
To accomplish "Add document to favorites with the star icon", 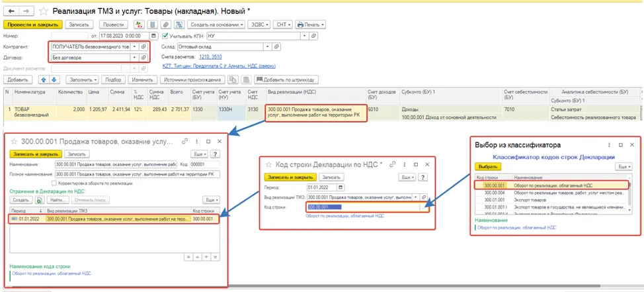I will point(42,11).
